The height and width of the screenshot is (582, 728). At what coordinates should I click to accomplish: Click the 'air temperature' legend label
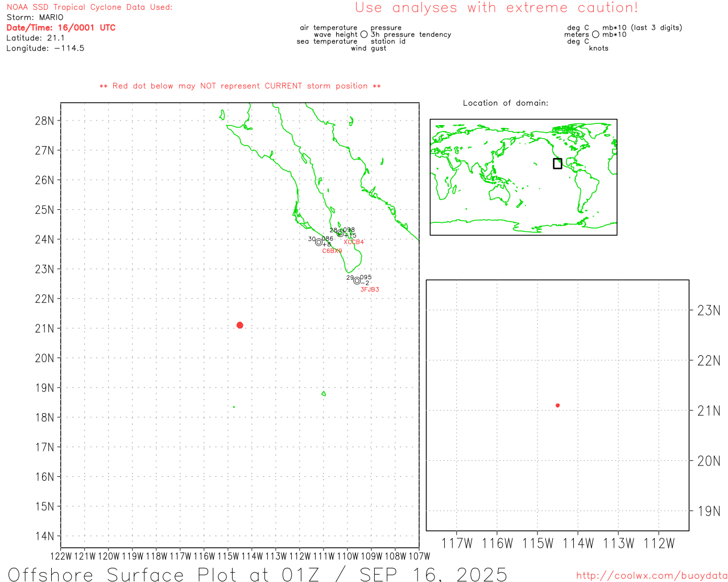[x=329, y=28]
